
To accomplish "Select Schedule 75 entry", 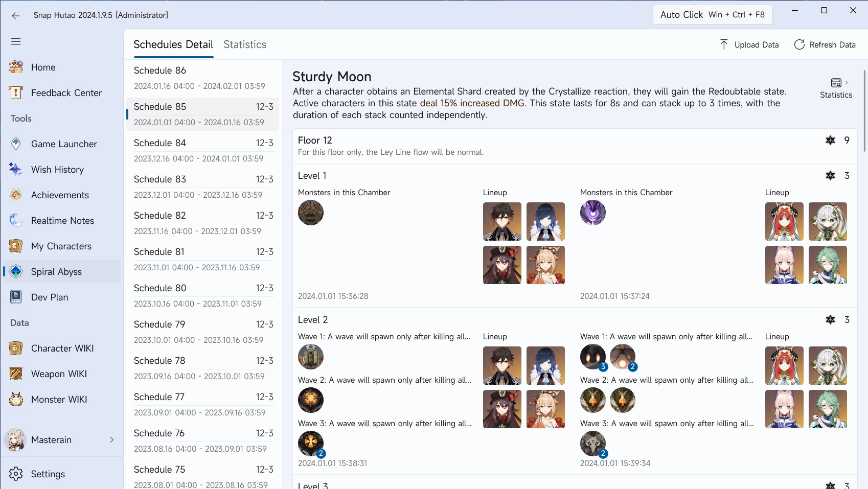I will pos(203,475).
